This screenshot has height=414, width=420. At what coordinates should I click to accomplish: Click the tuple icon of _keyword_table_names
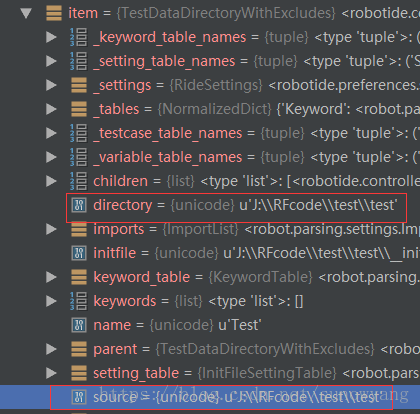click(x=79, y=37)
